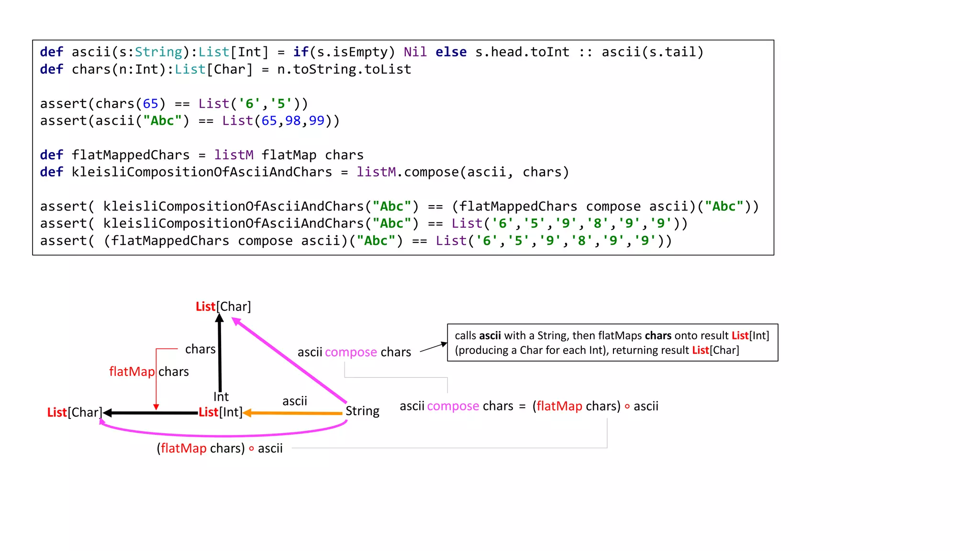Select the assert line starting 'assert( (flatMappedChars compose ascii)'

[x=356, y=241]
